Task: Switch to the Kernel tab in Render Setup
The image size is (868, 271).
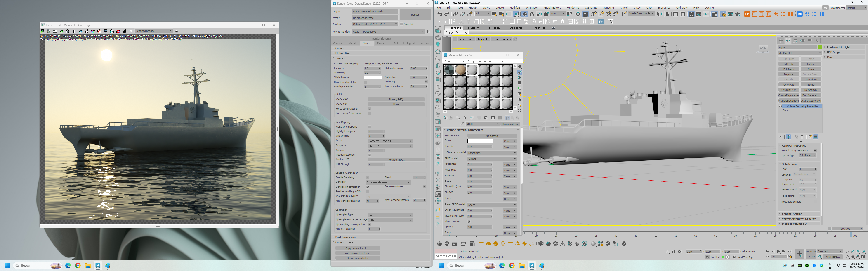Action: click(352, 43)
